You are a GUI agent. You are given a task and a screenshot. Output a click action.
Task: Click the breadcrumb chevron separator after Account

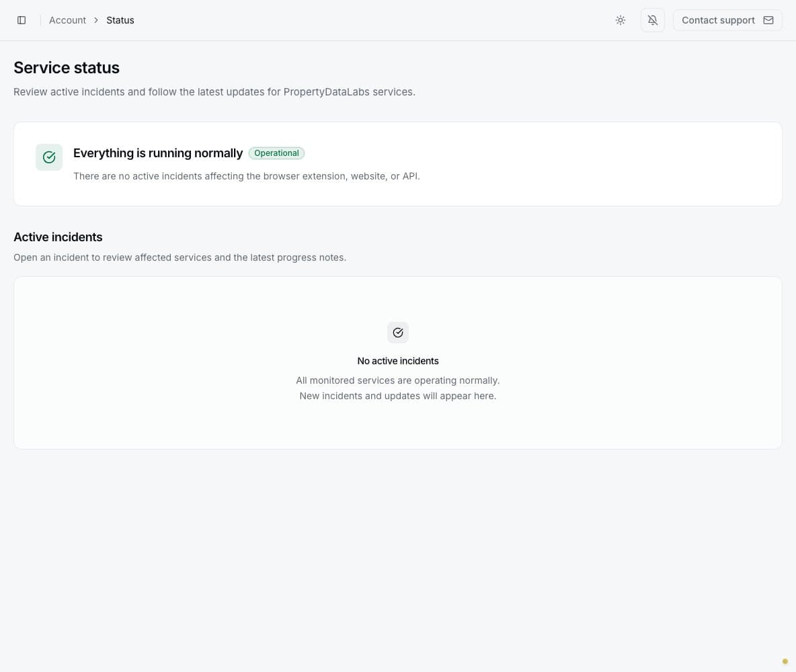[x=96, y=20]
